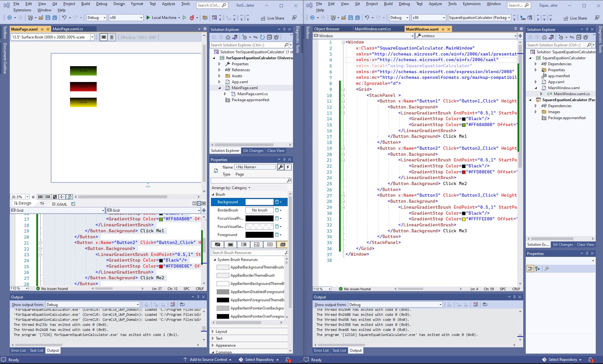603x364 pixels.
Task: Click Foreground brush black swatch
Action: click(260, 235)
